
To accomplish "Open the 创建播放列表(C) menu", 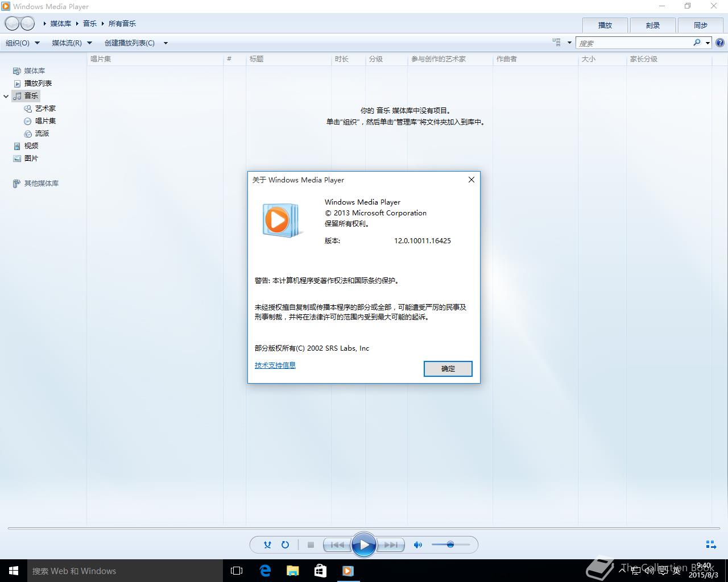I will click(130, 43).
